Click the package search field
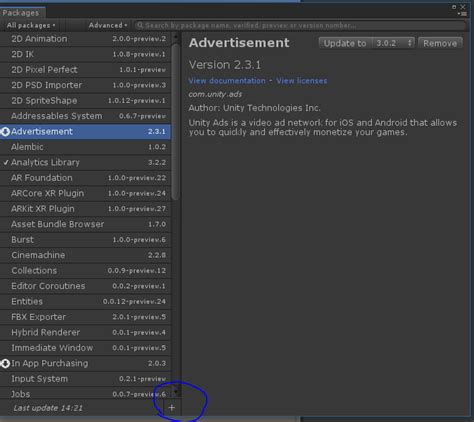This screenshot has height=422, width=474. pyautogui.click(x=300, y=25)
